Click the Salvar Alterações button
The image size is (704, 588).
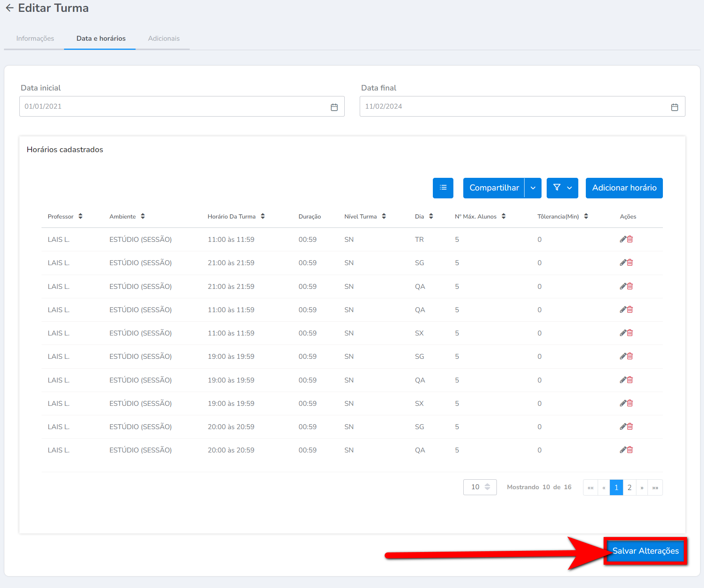[x=645, y=551]
